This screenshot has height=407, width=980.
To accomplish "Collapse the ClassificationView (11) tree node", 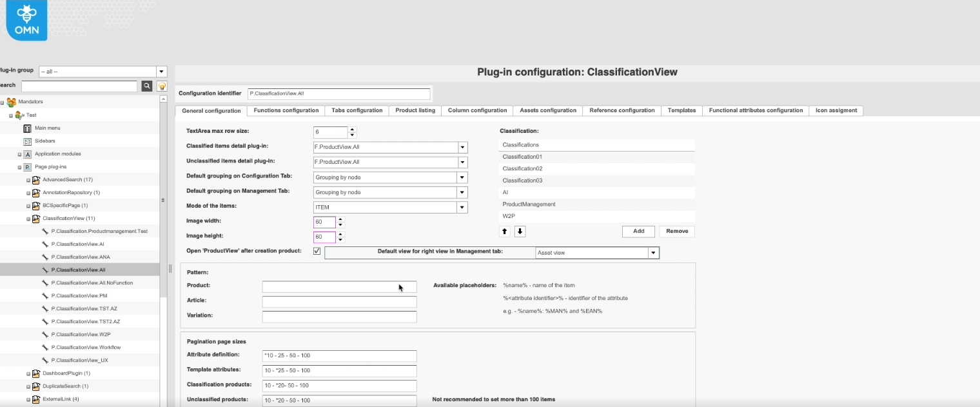I will point(28,219).
